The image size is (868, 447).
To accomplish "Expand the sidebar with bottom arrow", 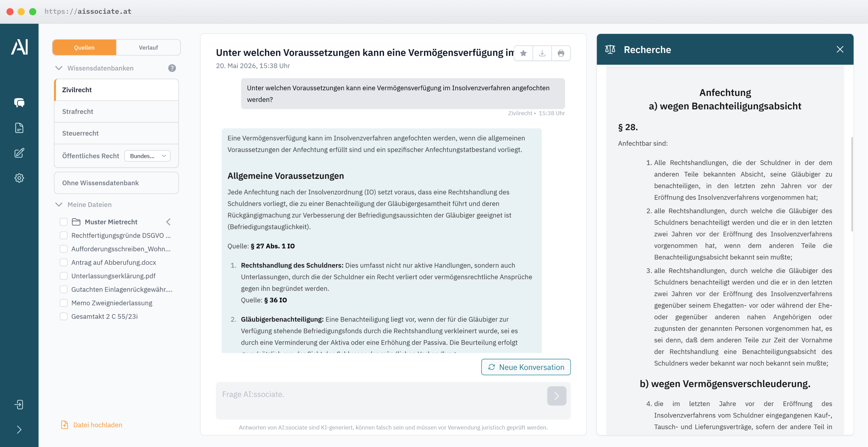I will tap(19, 429).
